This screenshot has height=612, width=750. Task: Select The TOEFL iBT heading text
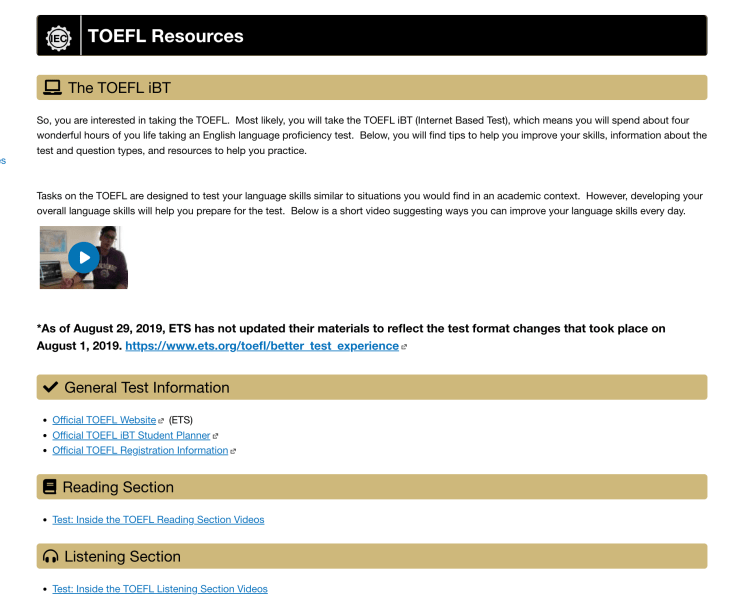pos(119,88)
